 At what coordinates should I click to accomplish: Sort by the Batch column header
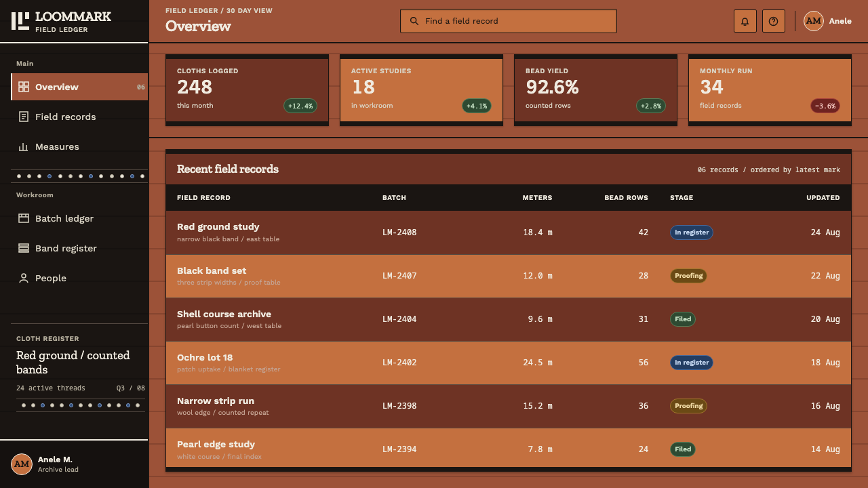(x=394, y=198)
